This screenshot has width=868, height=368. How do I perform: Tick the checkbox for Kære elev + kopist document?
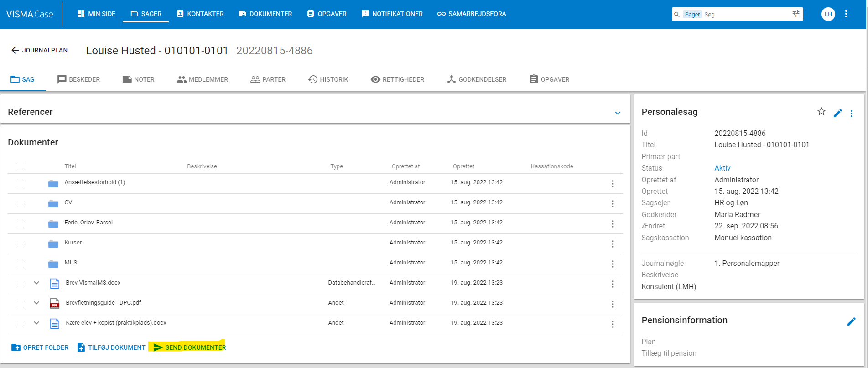tap(21, 324)
